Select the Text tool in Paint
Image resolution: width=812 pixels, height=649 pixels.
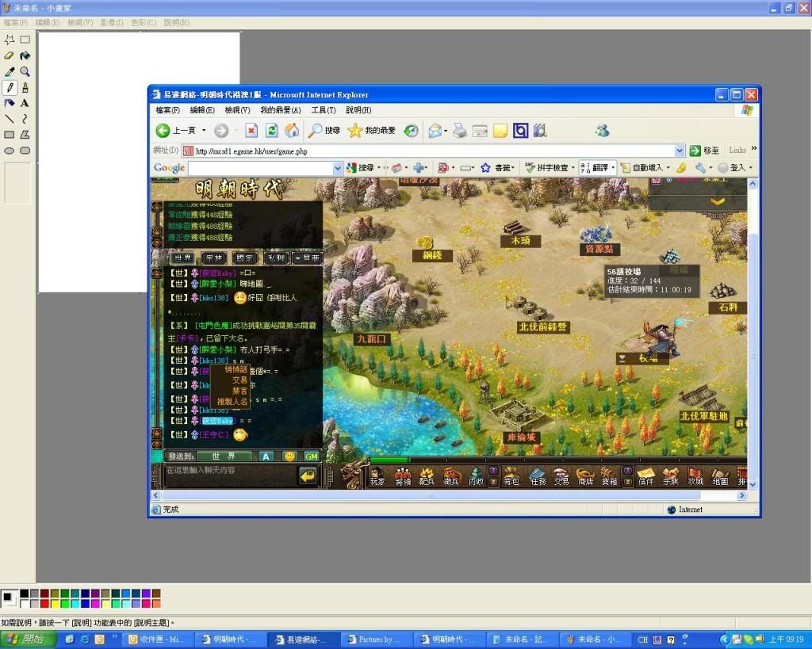(x=25, y=103)
